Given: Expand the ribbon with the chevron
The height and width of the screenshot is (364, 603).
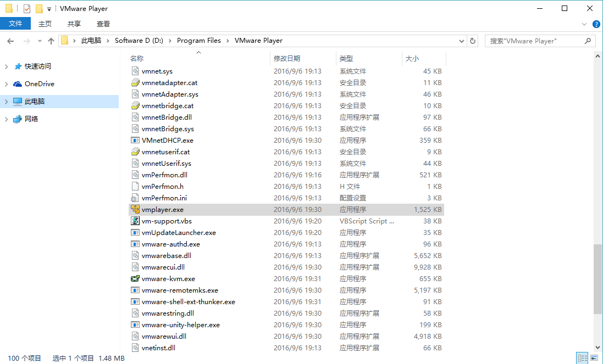Looking at the screenshot, I should [584, 24].
